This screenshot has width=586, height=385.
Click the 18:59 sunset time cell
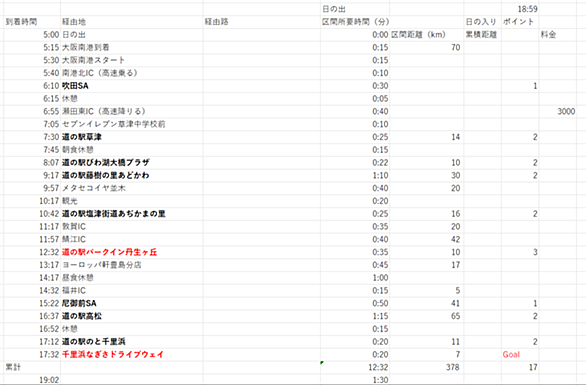click(x=520, y=9)
